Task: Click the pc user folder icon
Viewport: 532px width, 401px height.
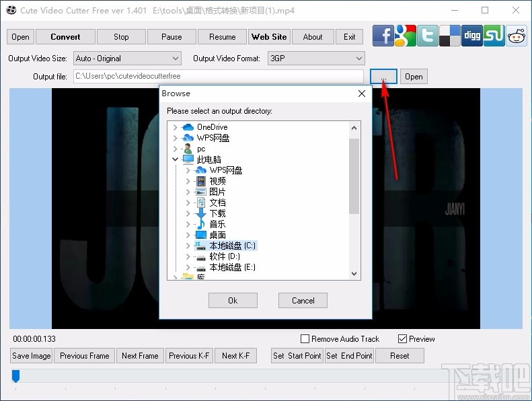Action: [188, 149]
